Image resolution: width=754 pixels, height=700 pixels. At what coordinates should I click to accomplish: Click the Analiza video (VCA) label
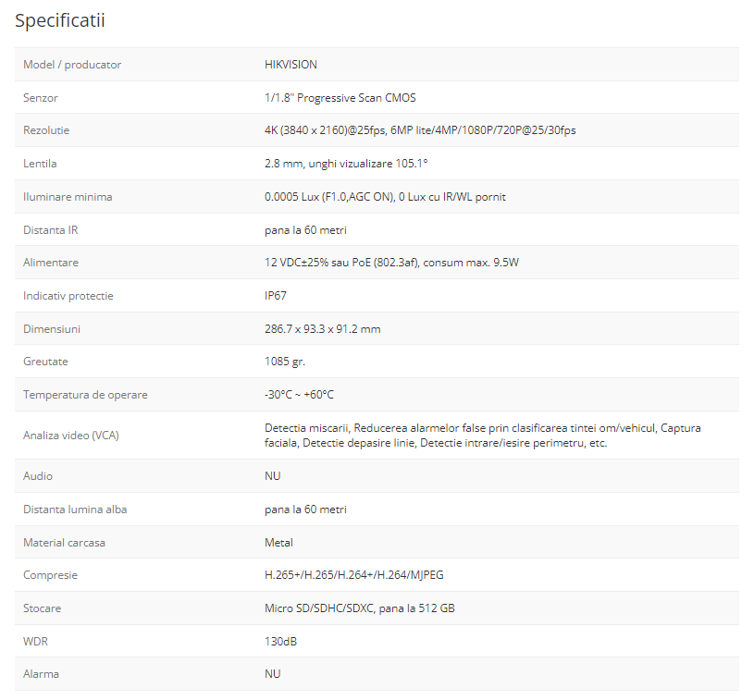click(71, 436)
